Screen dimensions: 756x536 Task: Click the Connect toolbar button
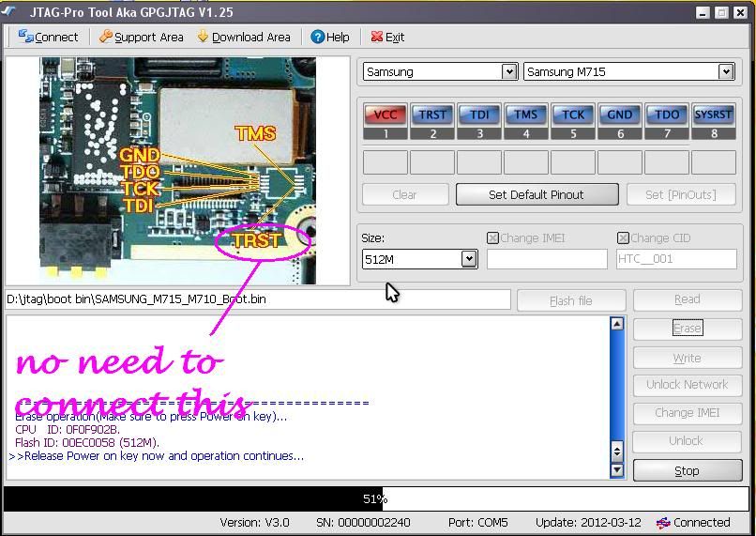coord(48,38)
